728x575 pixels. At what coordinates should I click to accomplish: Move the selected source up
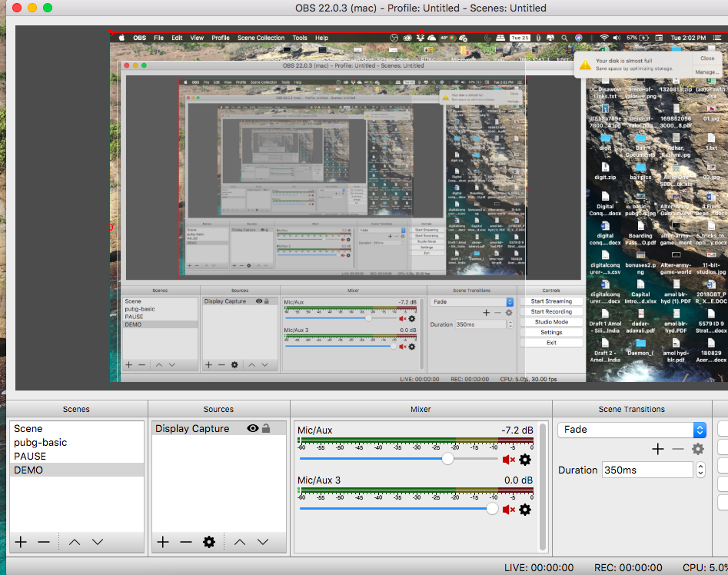[x=240, y=542]
